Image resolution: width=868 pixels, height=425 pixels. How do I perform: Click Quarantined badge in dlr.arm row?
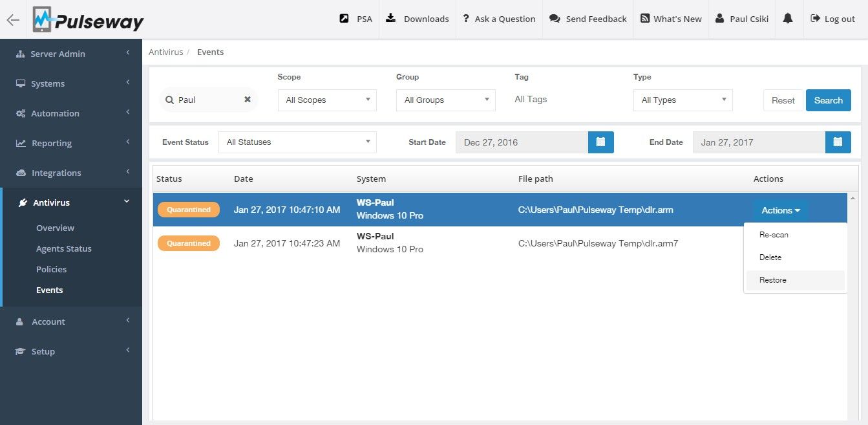click(189, 210)
